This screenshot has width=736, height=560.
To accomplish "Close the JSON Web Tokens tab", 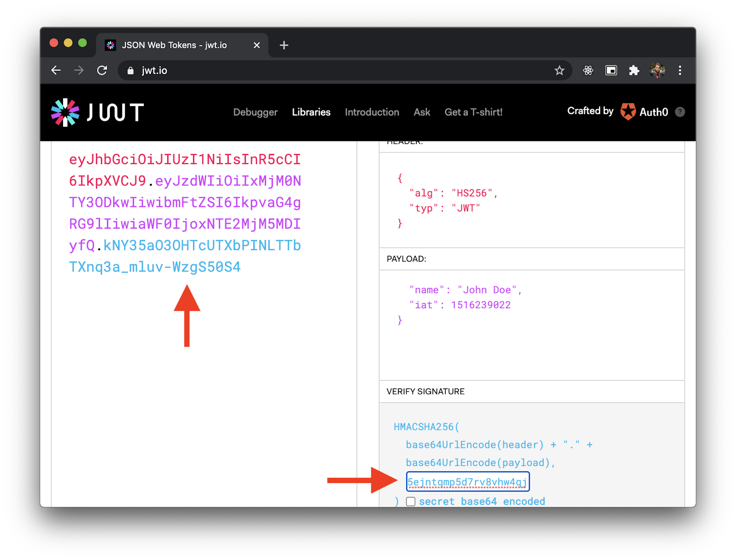I will pyautogui.click(x=257, y=45).
